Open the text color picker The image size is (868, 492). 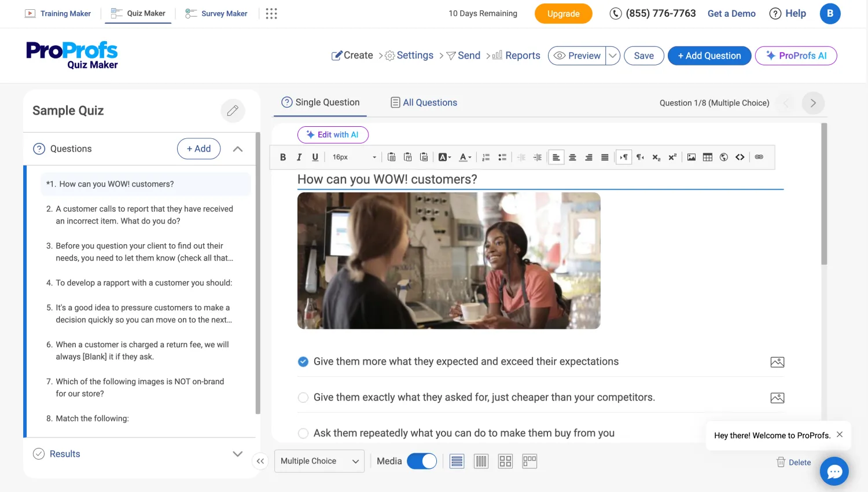(x=465, y=157)
